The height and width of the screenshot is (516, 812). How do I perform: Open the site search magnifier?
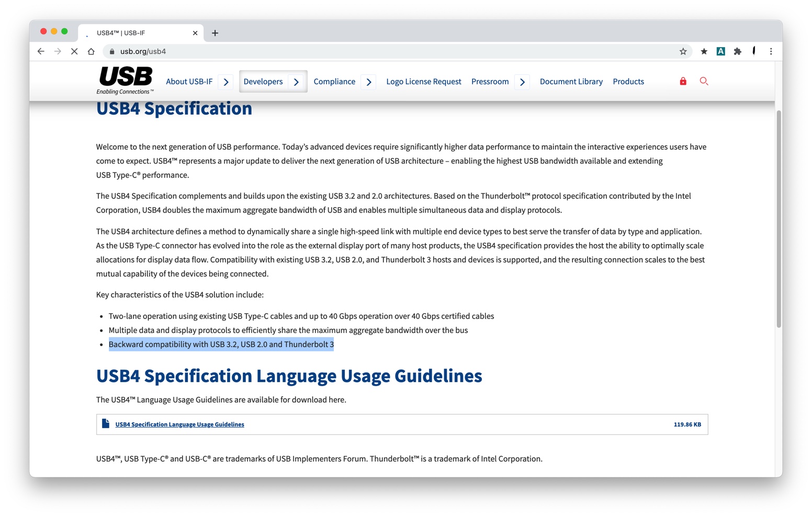point(704,81)
